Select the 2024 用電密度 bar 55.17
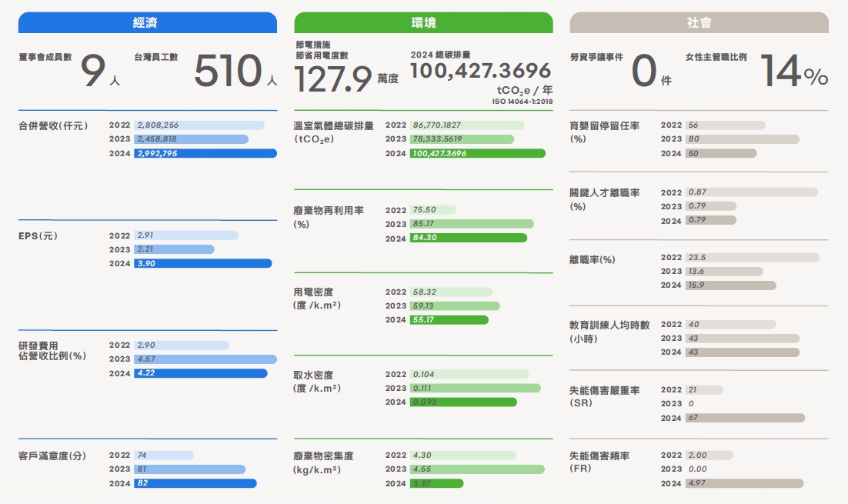The height and width of the screenshot is (504, 848). [x=449, y=319]
